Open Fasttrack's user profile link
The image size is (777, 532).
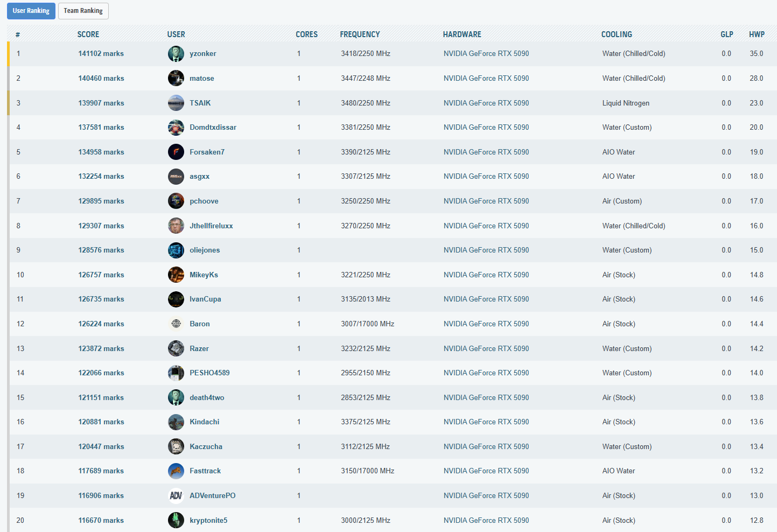(x=205, y=471)
